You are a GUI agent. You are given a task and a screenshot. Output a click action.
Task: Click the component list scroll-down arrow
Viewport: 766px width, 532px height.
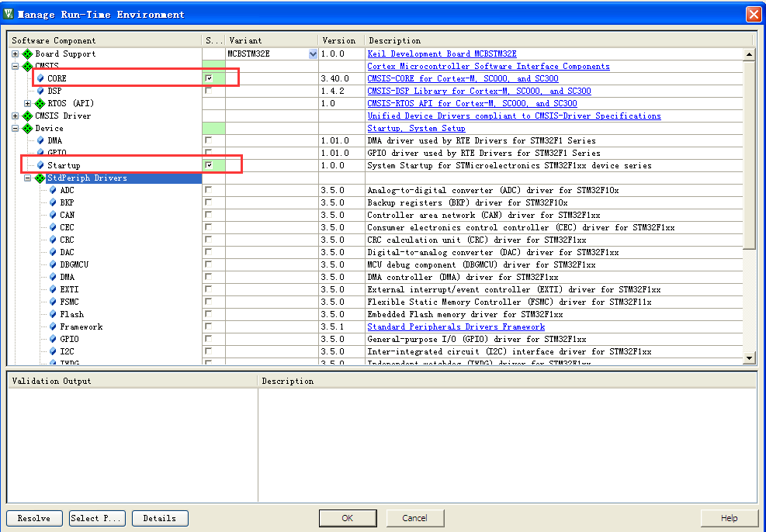pos(750,358)
